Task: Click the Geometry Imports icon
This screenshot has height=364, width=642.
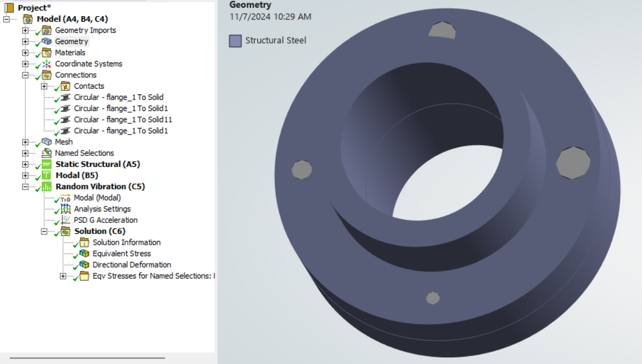Action: [46, 30]
